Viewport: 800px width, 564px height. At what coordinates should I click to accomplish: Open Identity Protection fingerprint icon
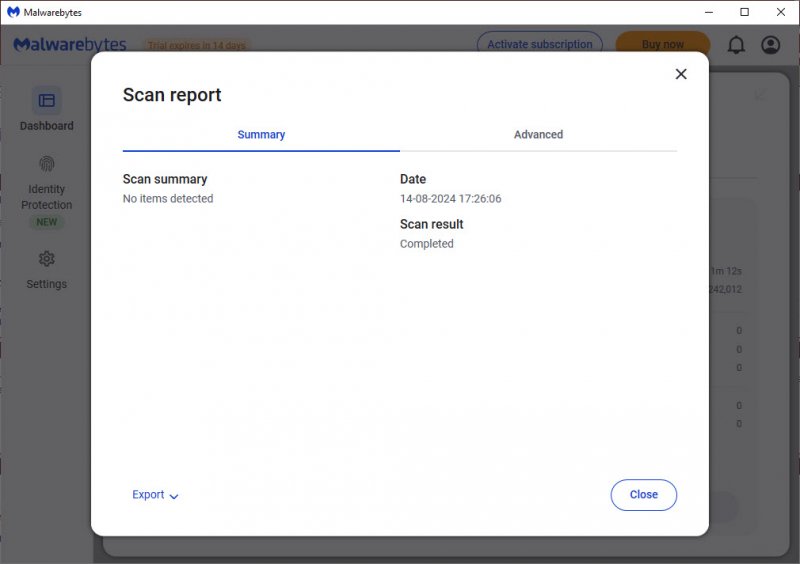[x=46, y=164]
